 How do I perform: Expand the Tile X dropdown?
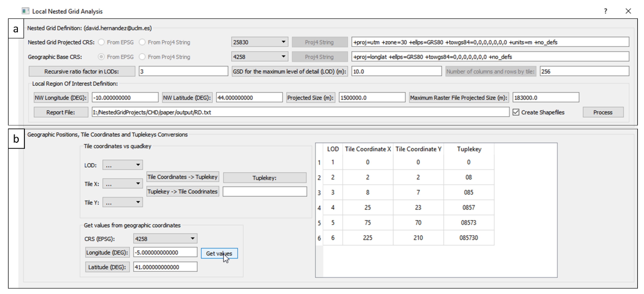[122, 184]
